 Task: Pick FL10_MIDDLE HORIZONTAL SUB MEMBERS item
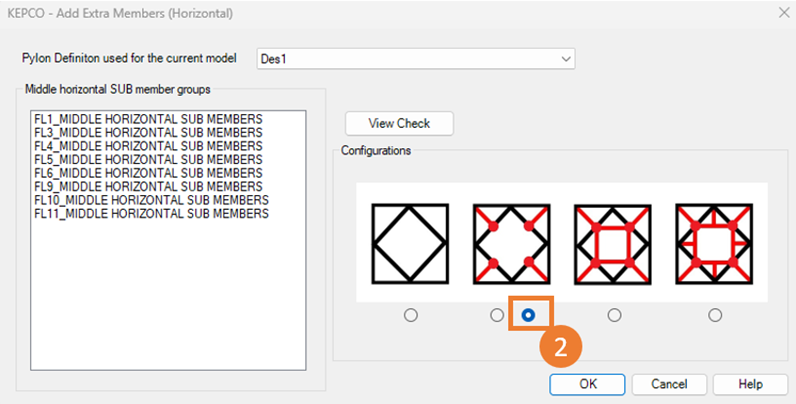point(151,200)
